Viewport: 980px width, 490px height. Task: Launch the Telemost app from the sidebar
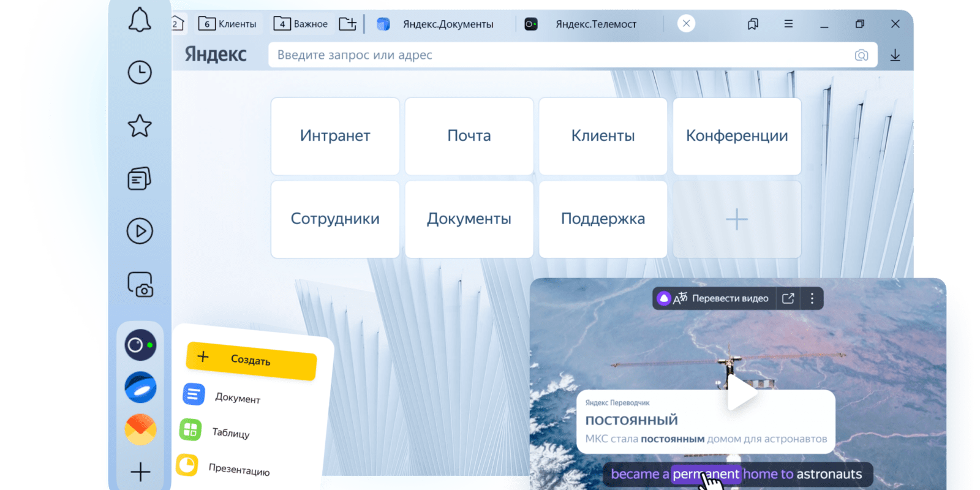click(x=140, y=345)
